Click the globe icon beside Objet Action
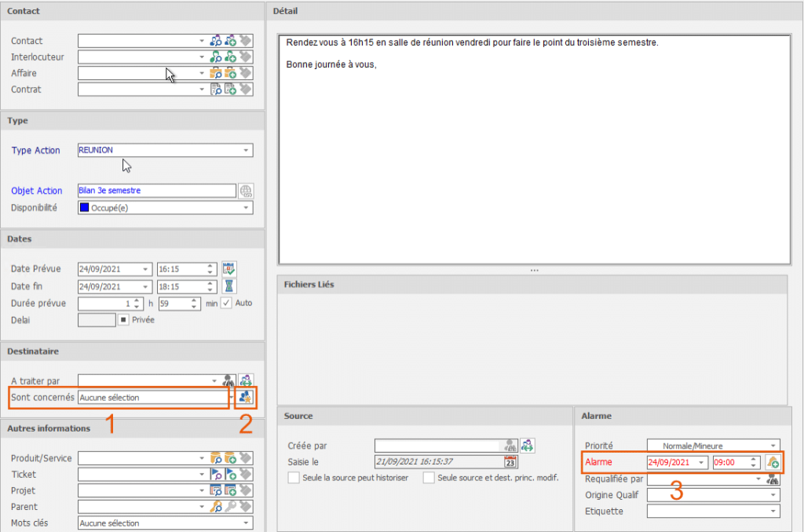This screenshot has width=804, height=532. 246,191
